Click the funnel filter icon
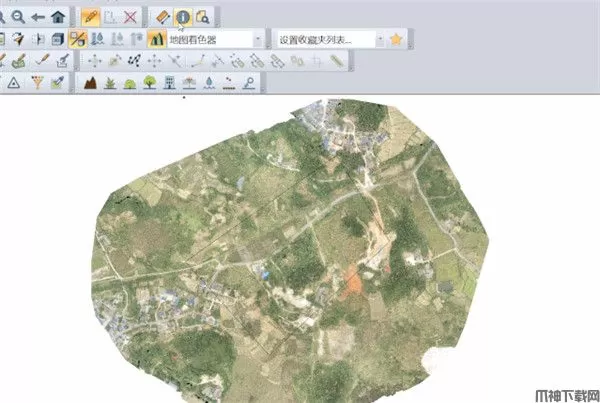The width and height of the screenshot is (600, 403). [37, 83]
